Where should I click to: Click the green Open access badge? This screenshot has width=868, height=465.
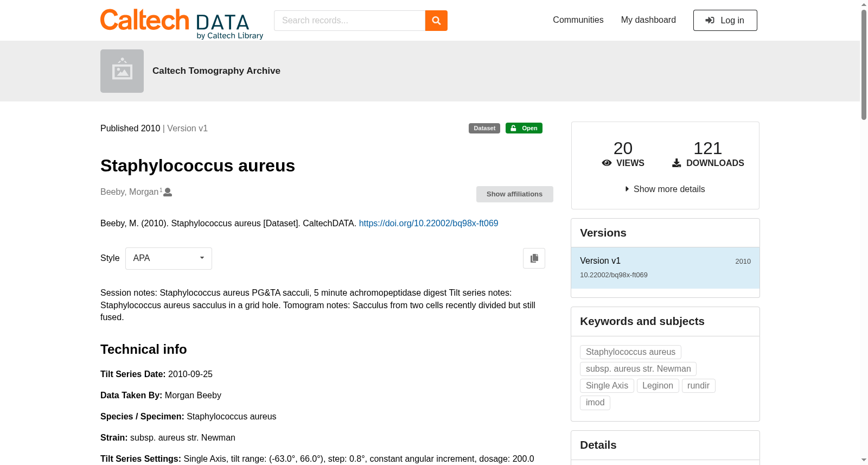tap(524, 128)
